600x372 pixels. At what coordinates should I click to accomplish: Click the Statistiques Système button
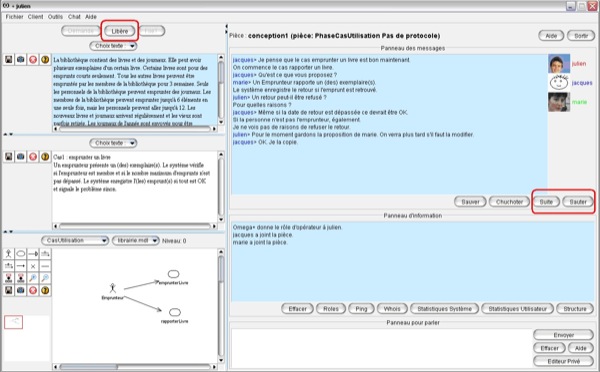[444, 309]
